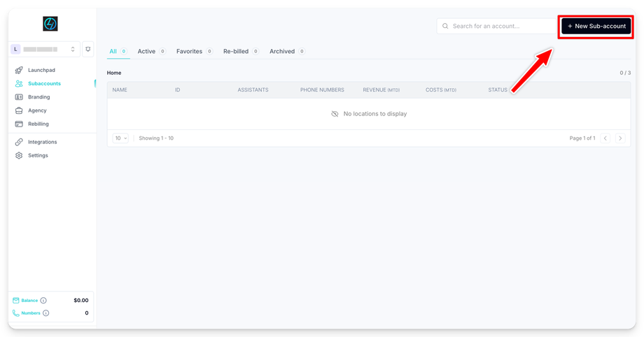Open the Agency page
This screenshot has width=644, height=337.
point(37,110)
